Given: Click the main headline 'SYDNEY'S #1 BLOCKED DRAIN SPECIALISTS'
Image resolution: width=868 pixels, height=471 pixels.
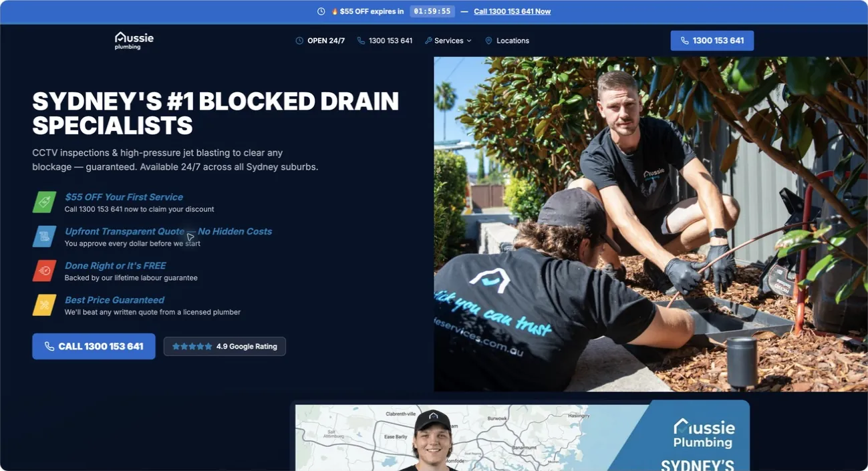Looking at the screenshot, I should pyautogui.click(x=215, y=114).
